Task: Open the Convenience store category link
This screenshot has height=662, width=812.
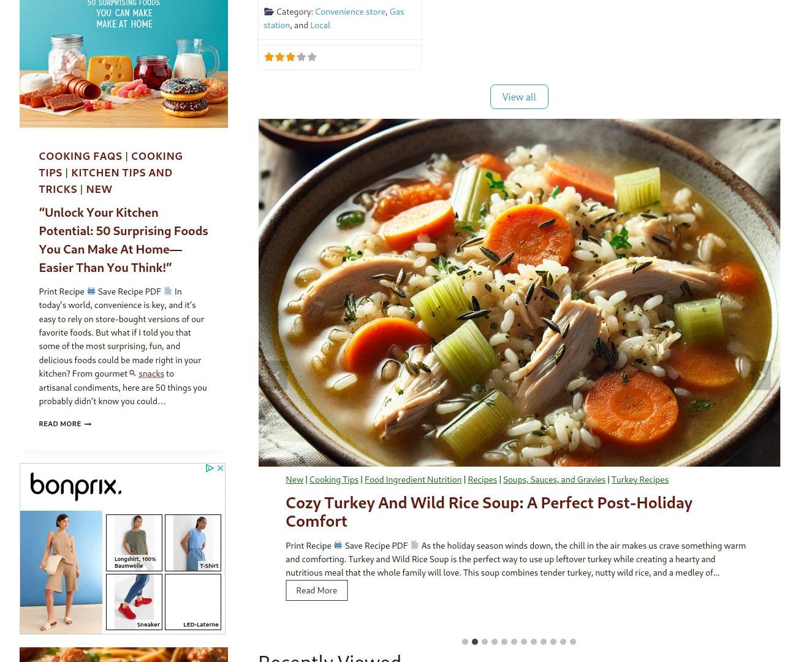Action: click(350, 11)
